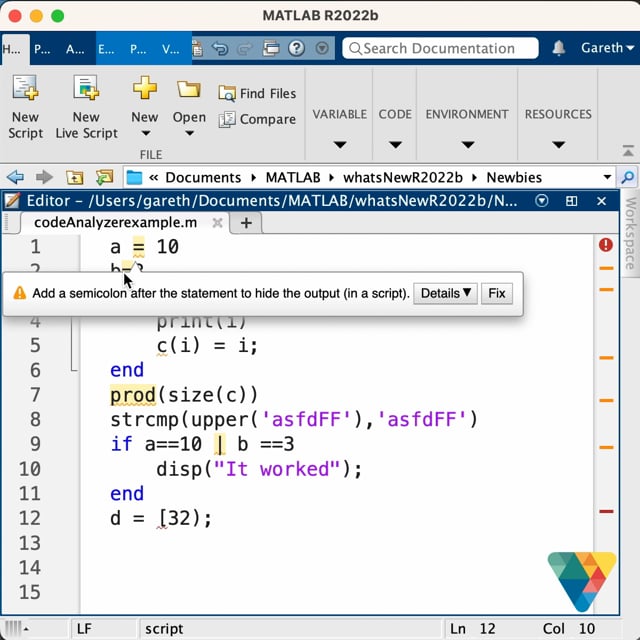Click MATLAB in the path bar
The image size is (640, 640).
[293, 178]
